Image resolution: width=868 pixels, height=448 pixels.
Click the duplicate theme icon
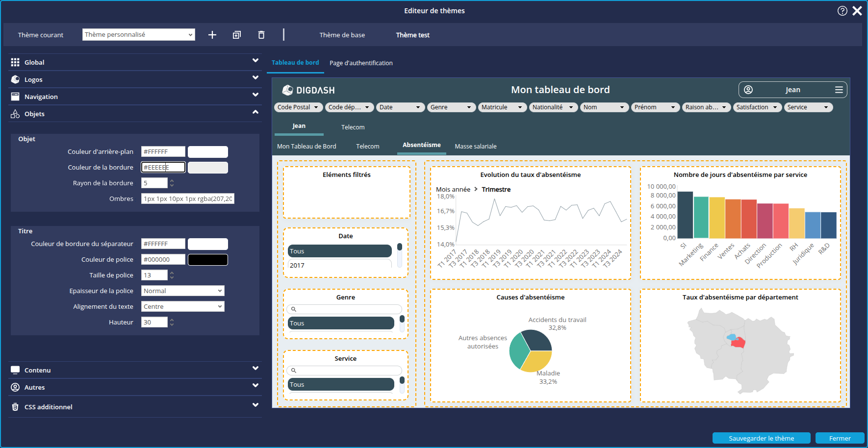pos(237,35)
